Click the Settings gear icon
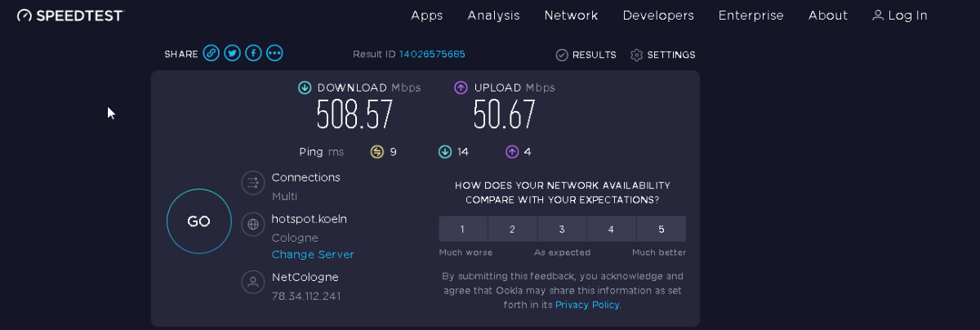 pyautogui.click(x=637, y=55)
